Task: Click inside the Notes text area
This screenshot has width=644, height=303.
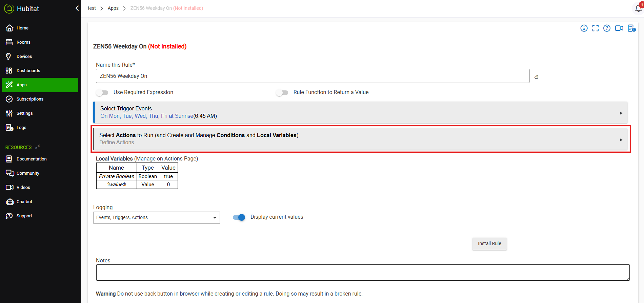Action: (x=363, y=273)
